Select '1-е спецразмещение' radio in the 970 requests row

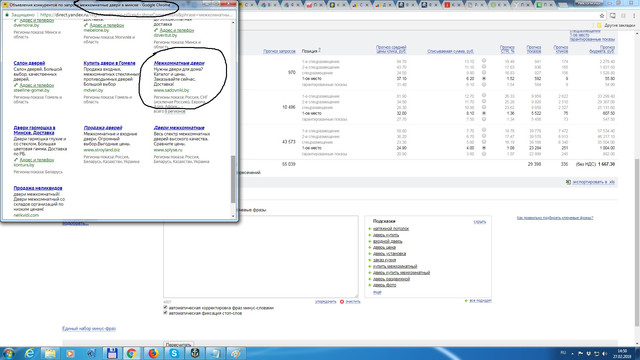[484, 60]
